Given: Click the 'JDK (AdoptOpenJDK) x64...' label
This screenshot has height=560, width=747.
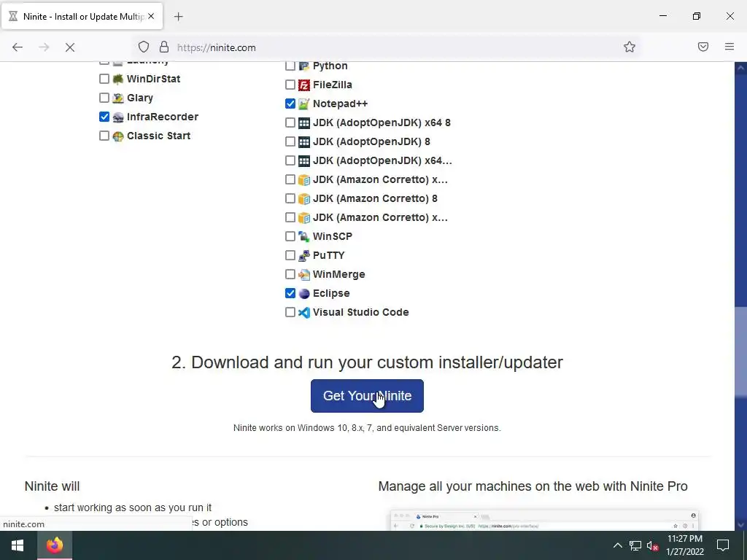Looking at the screenshot, I should (x=382, y=160).
